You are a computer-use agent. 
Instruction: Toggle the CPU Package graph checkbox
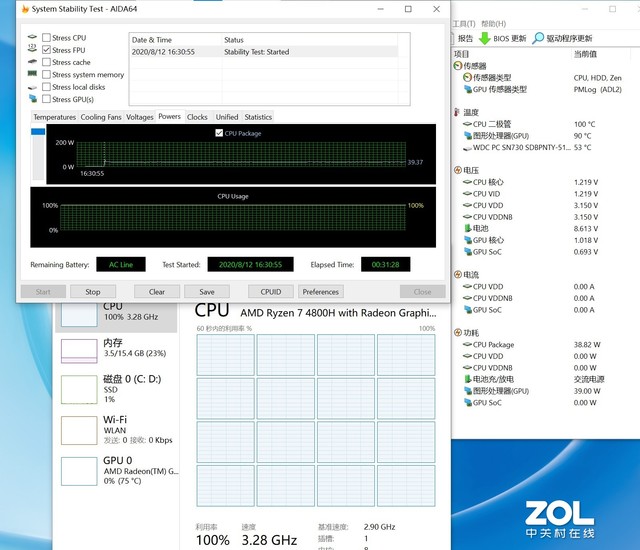[x=219, y=133]
